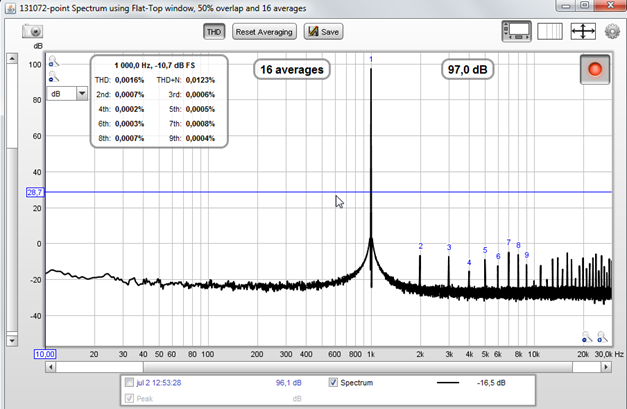Click horizontal zoom in magnifier at bottom right
The width and height of the screenshot is (627, 409).
coord(602,337)
